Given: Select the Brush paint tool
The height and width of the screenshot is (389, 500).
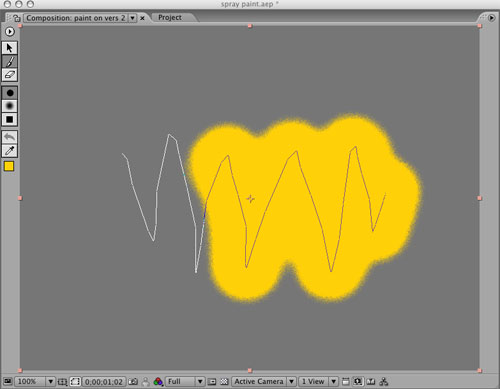Looking at the screenshot, I should point(9,62).
